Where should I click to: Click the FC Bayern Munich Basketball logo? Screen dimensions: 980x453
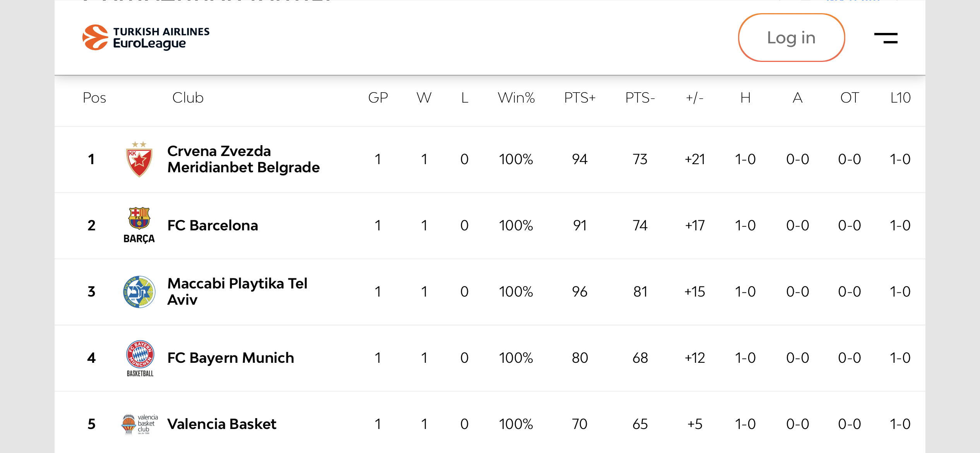click(x=140, y=358)
